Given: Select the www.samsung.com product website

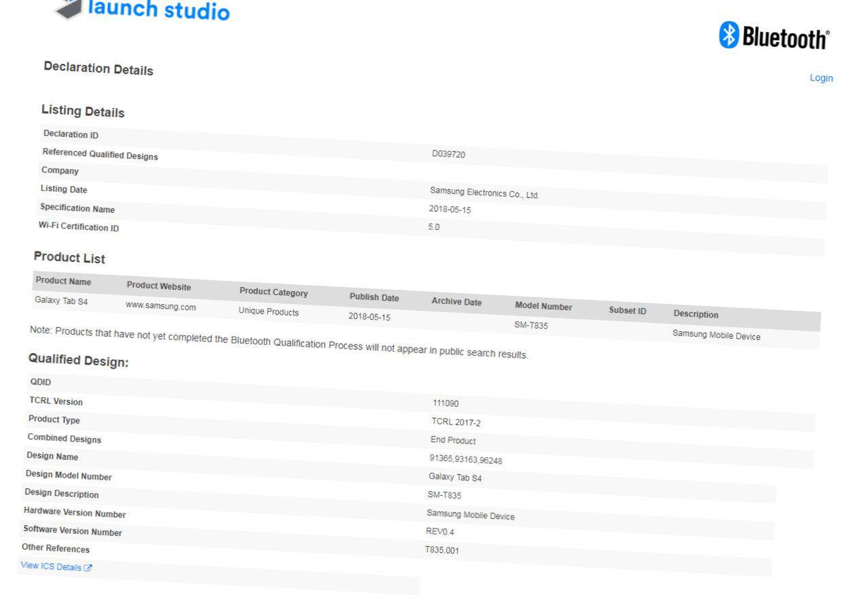Looking at the screenshot, I should pos(161,307).
